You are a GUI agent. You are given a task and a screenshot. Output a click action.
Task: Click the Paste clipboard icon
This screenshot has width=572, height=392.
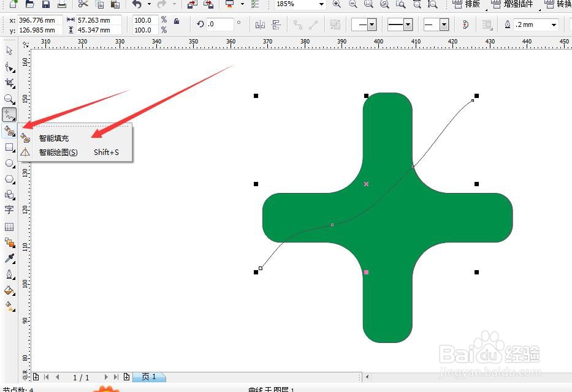[115, 4]
